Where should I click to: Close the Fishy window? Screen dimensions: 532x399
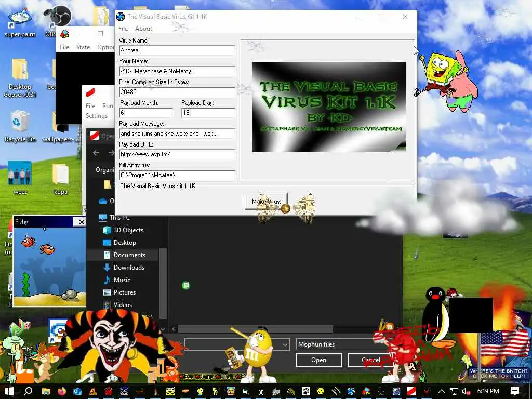click(x=81, y=222)
